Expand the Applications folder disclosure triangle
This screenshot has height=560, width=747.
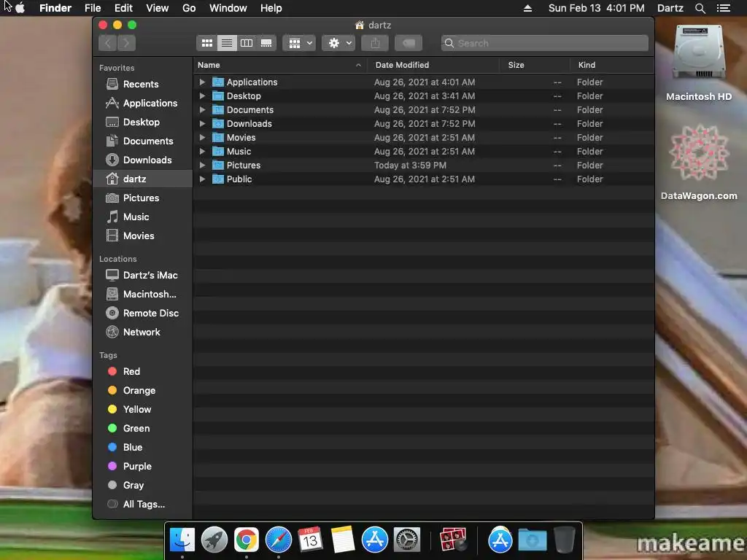tap(202, 82)
